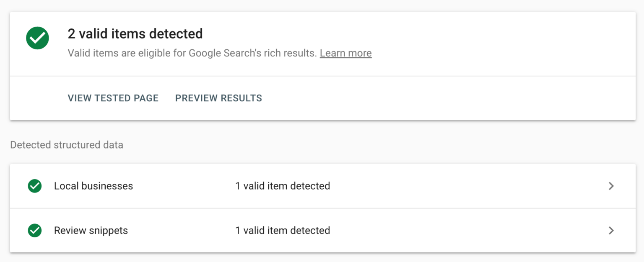Expand the Review snippets details chevron
Viewport: 644px width, 262px height.
point(611,231)
